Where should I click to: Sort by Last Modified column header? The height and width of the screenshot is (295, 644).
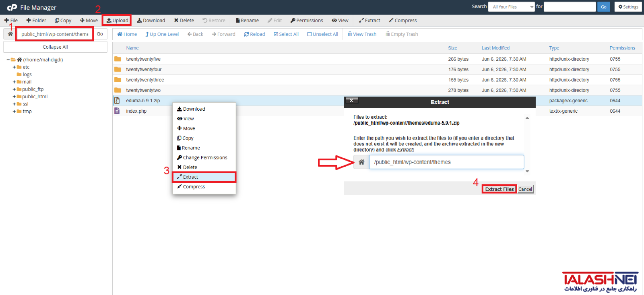coord(495,48)
